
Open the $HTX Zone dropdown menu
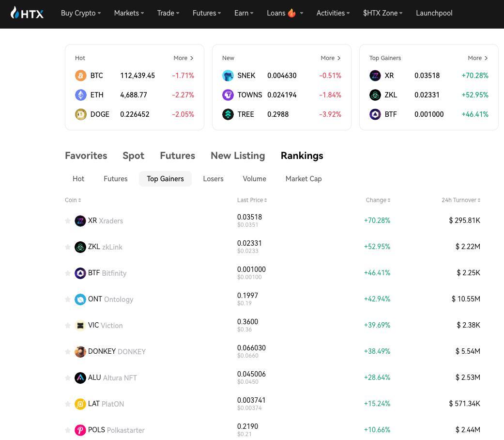point(383,13)
